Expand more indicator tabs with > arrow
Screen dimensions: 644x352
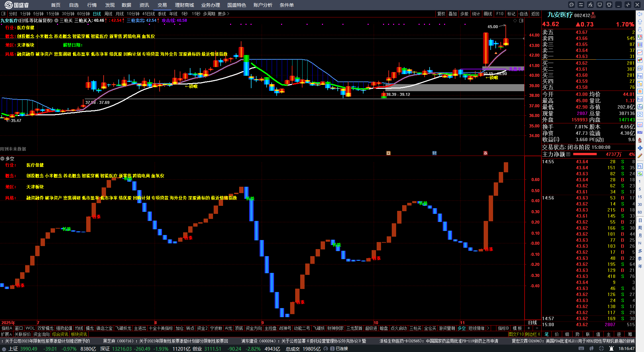point(488,328)
